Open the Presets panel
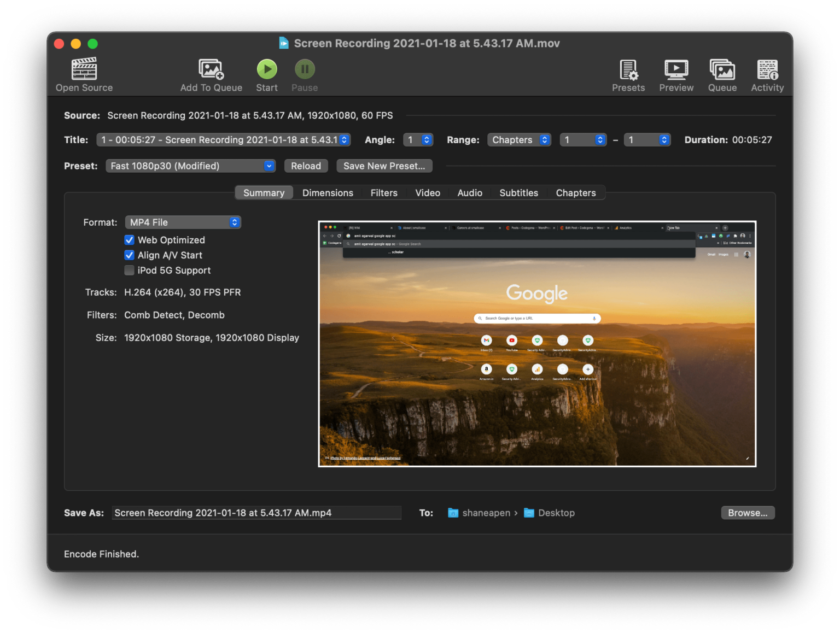Viewport: 840px width, 634px height. pos(628,75)
